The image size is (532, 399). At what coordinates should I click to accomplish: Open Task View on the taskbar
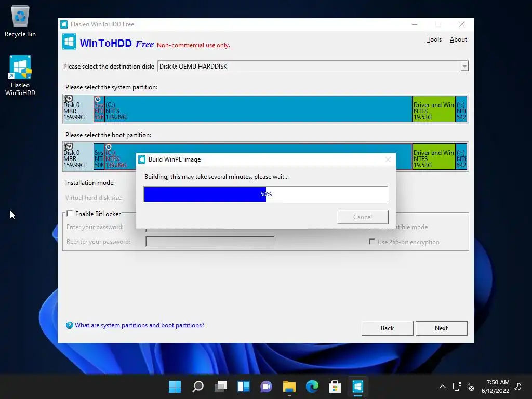[221, 387]
